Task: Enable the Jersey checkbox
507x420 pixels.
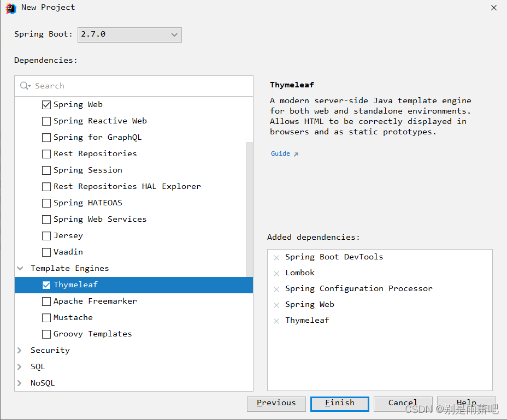Action: (x=46, y=236)
